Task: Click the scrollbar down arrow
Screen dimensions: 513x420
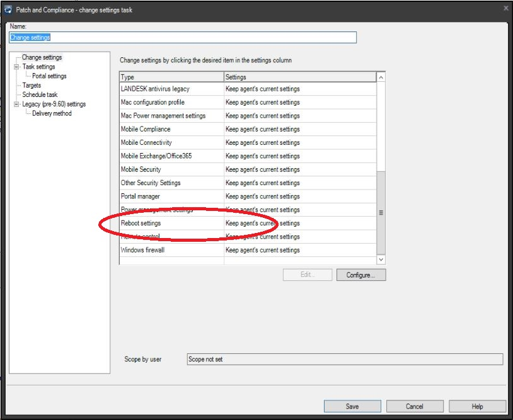Action: 381,258
